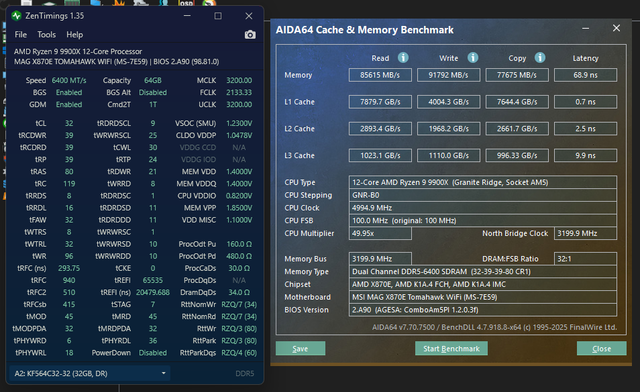Click the ZenTimings app logo icon

[16, 16]
